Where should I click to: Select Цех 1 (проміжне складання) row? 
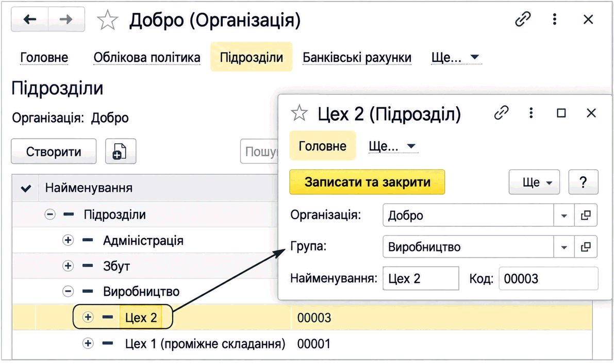tap(302, 343)
